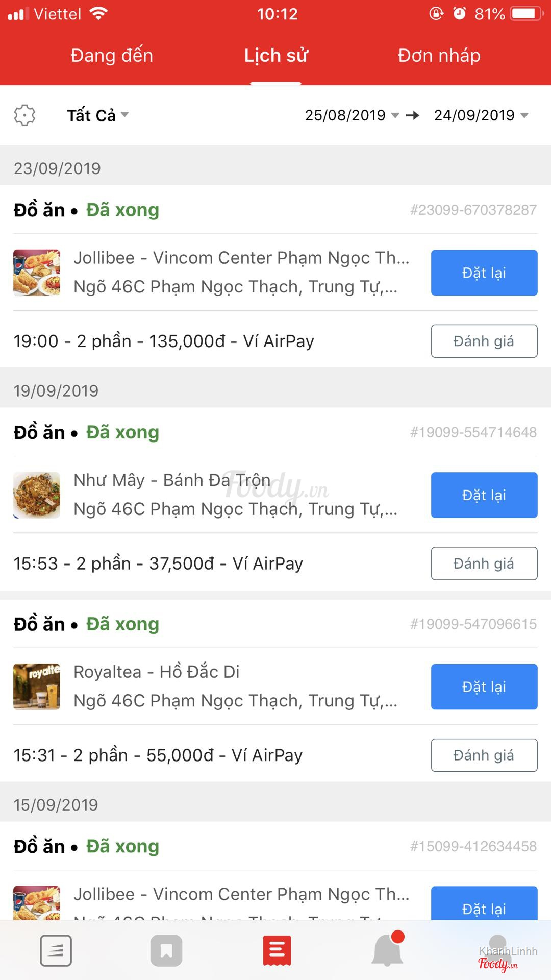Reorder Jollibee on 23/09 with Đặt lại
The image size is (551, 980).
click(484, 273)
